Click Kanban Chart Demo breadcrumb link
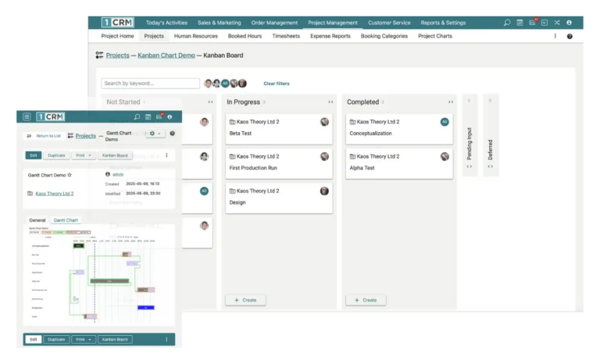The width and height of the screenshot is (600, 364). point(166,55)
